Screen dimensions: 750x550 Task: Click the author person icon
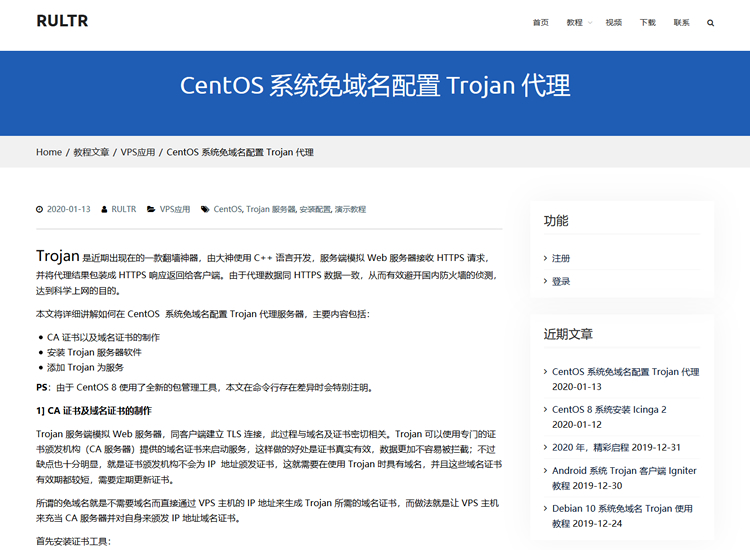104,209
